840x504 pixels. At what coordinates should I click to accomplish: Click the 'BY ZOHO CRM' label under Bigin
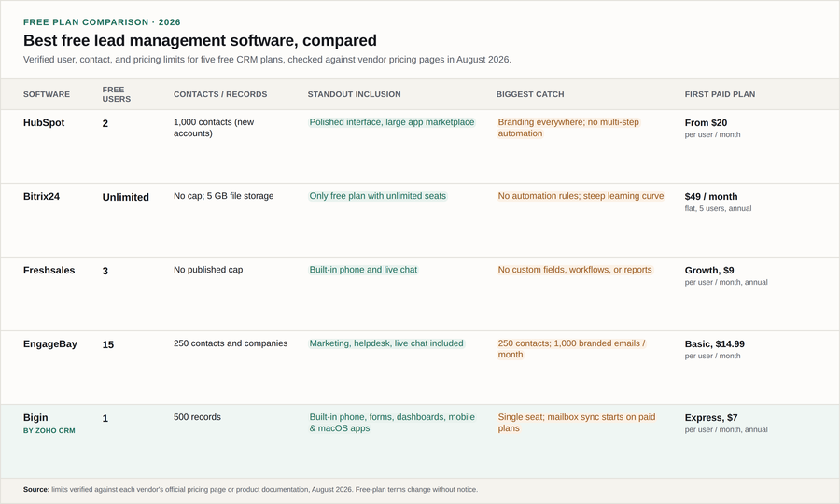[x=49, y=430]
